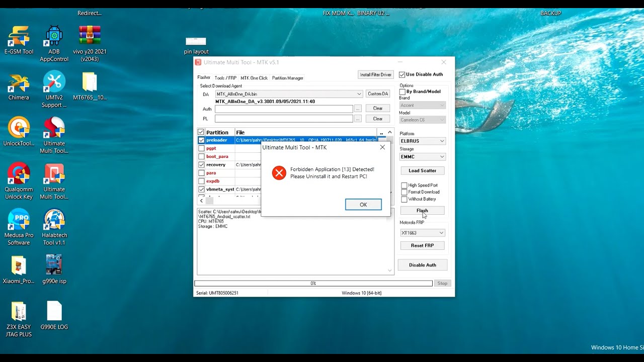The width and height of the screenshot is (644, 362).
Task: Launch Medusa Pro Software from desktop
Action: pos(19,227)
